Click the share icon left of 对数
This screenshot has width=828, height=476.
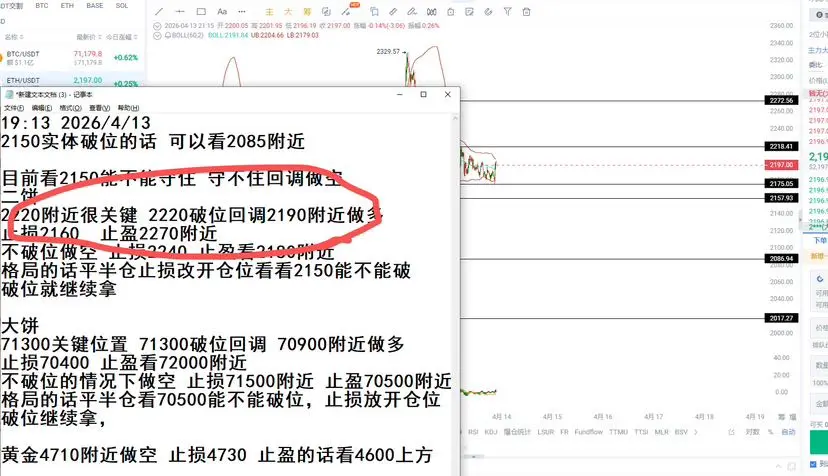pyautogui.click(x=731, y=432)
